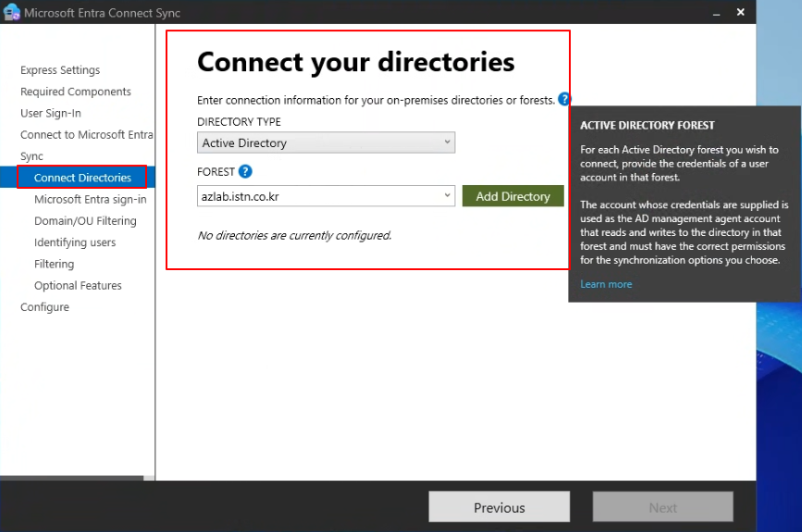Click the 'No directories are currently configured' text
Image resolution: width=802 pixels, height=532 pixels.
coord(294,235)
